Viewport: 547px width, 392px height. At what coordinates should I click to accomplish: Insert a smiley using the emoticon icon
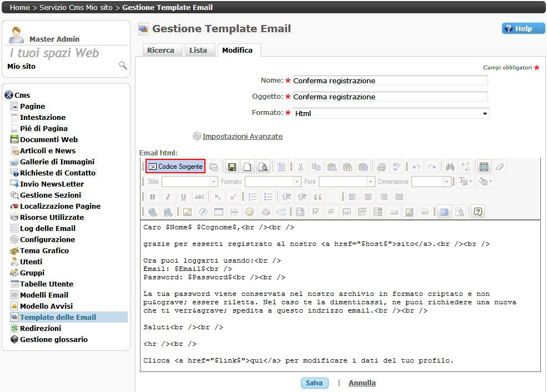(249, 212)
